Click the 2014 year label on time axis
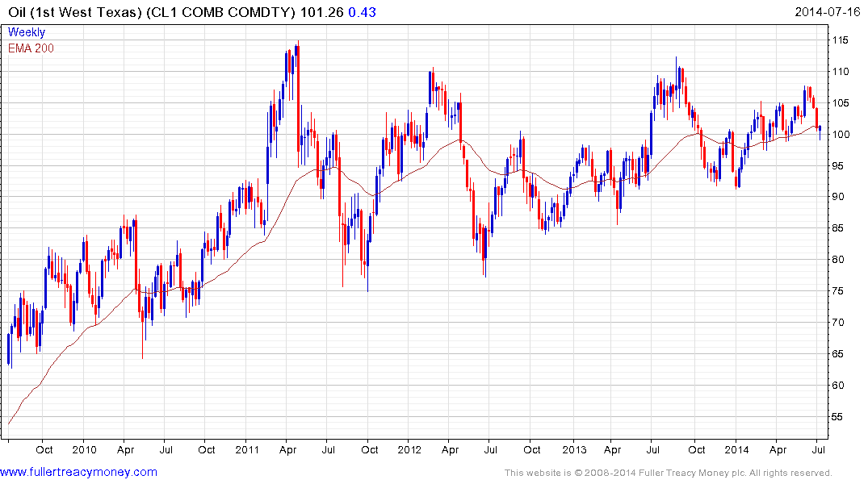 [x=737, y=449]
